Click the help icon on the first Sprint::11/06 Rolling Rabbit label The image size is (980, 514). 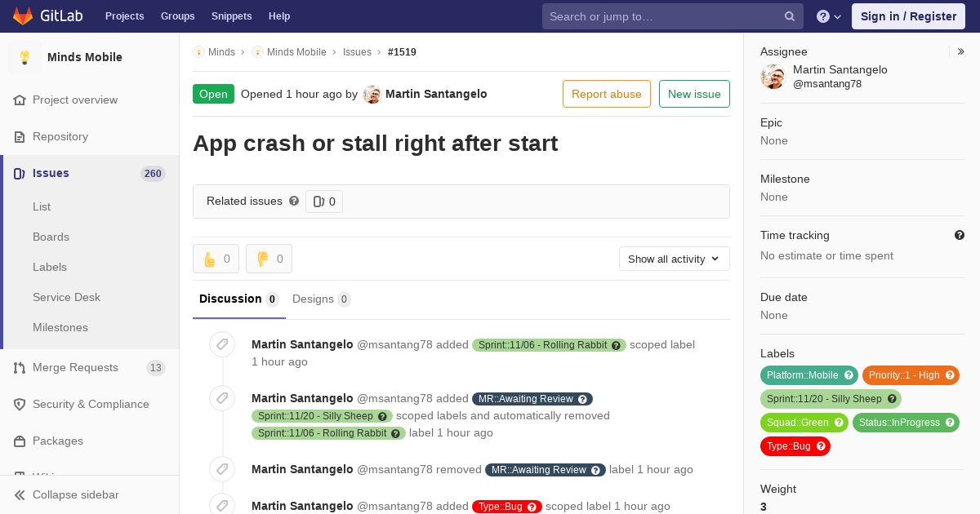coord(617,345)
